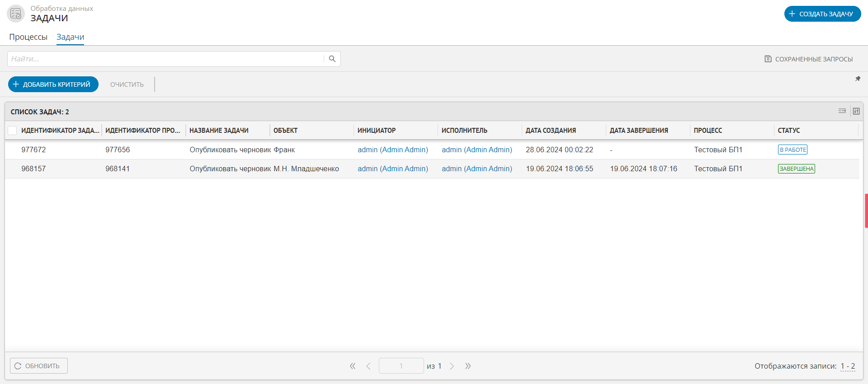This screenshot has width=868, height=384.
Task: Change row density with the lines icon
Action: 842,111
